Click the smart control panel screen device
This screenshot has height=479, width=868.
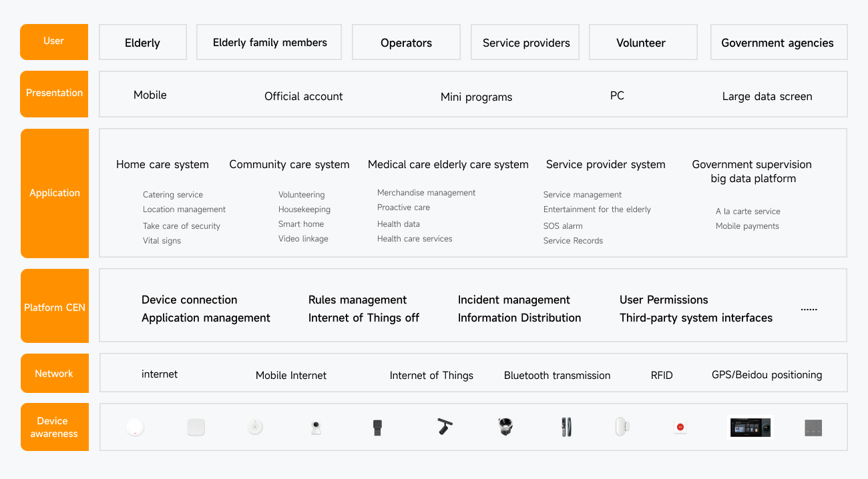click(750, 428)
